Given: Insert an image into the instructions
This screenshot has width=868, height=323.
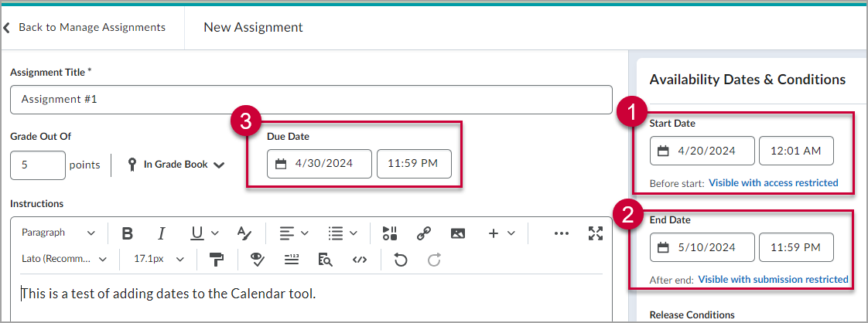Looking at the screenshot, I should (x=457, y=233).
